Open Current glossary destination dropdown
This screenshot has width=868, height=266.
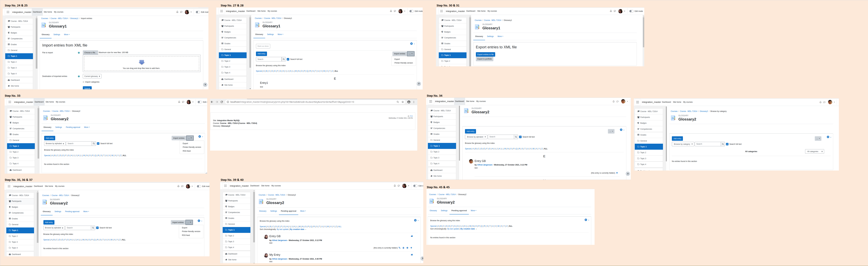pyautogui.click(x=92, y=76)
